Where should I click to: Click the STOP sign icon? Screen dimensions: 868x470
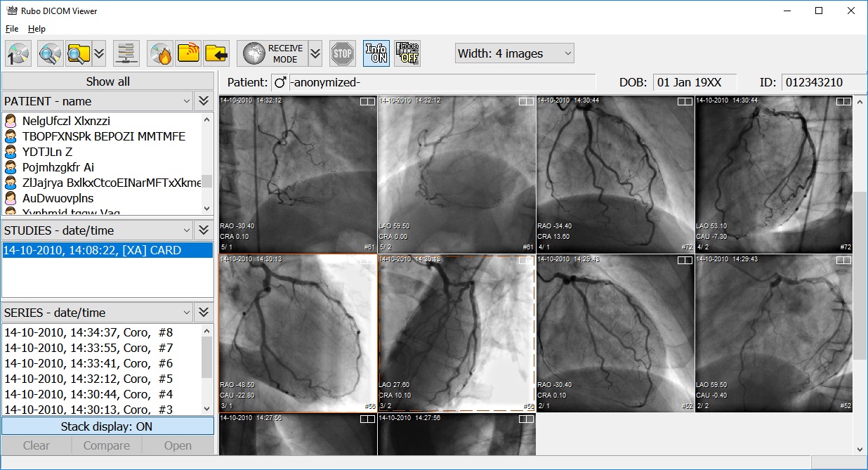coord(343,53)
